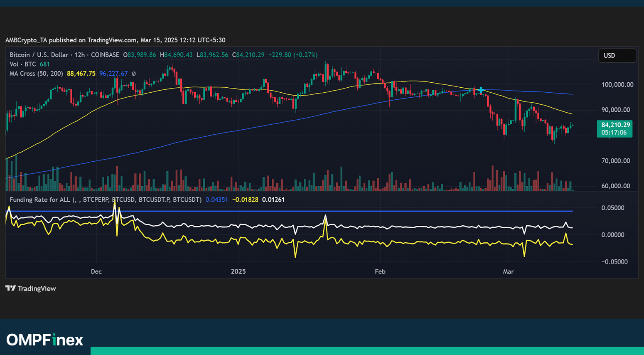Click the AMBCrypto_TA published attribution text
Screen dimensions: 644x355
click(116, 40)
